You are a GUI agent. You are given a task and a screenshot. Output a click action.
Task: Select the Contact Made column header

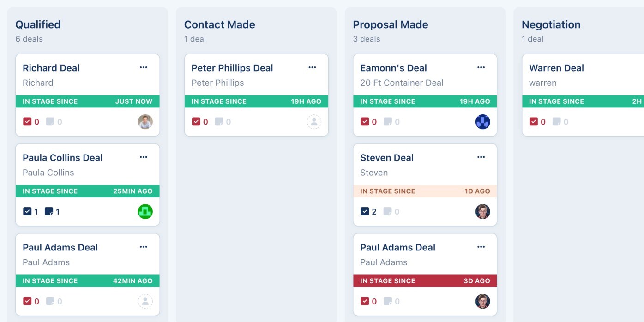(220, 24)
